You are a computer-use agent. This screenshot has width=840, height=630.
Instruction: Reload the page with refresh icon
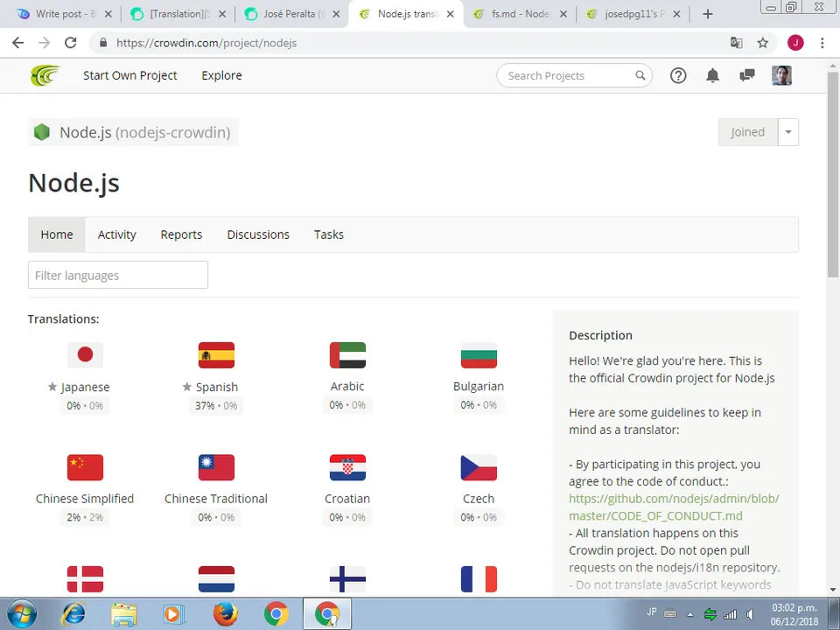pyautogui.click(x=70, y=43)
